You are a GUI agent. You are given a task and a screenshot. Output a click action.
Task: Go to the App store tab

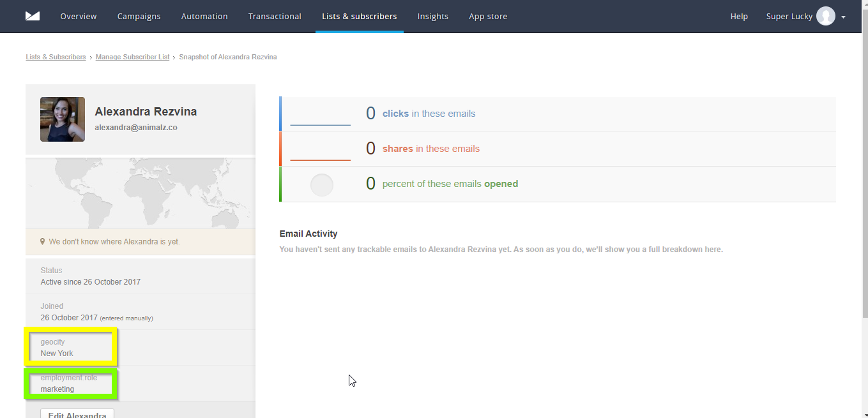tap(488, 16)
